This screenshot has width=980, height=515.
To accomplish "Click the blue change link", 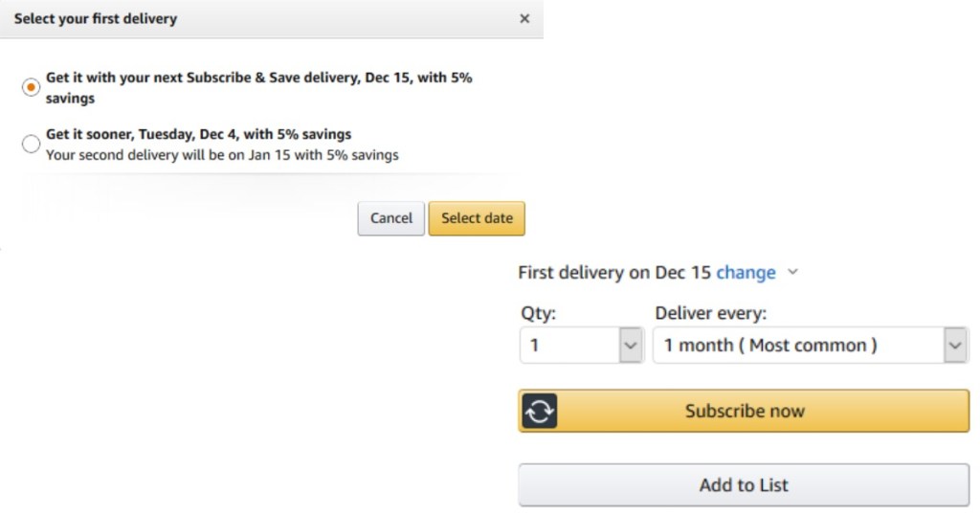I will pyautogui.click(x=746, y=272).
